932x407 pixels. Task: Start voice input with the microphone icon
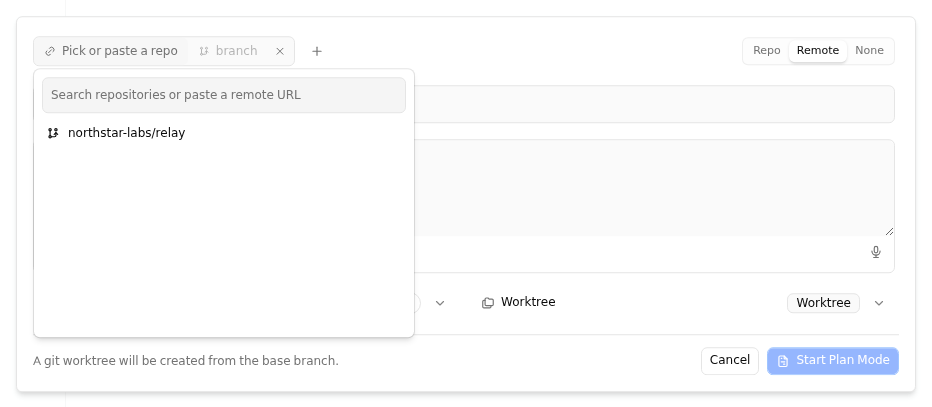pyautogui.click(x=876, y=252)
